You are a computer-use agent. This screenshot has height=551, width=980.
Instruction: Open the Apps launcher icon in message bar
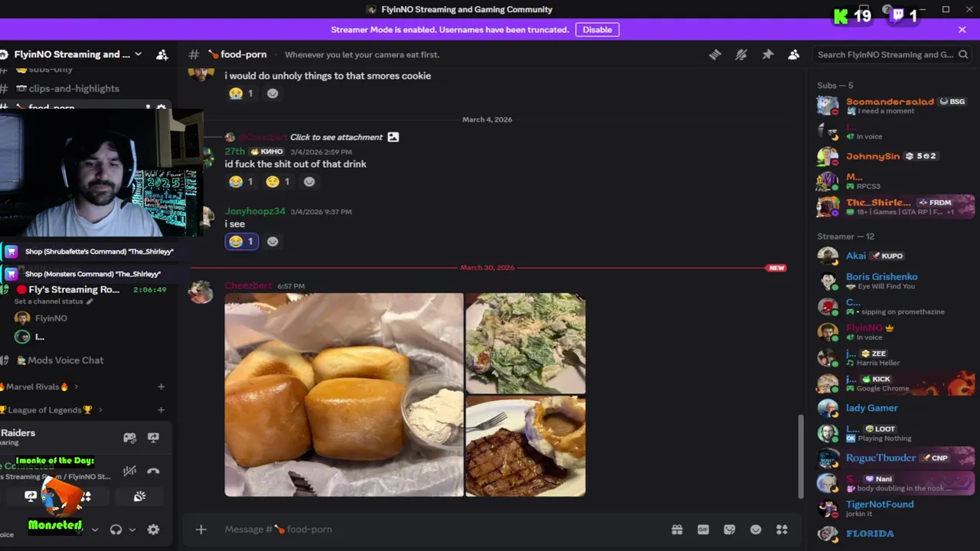(782, 530)
